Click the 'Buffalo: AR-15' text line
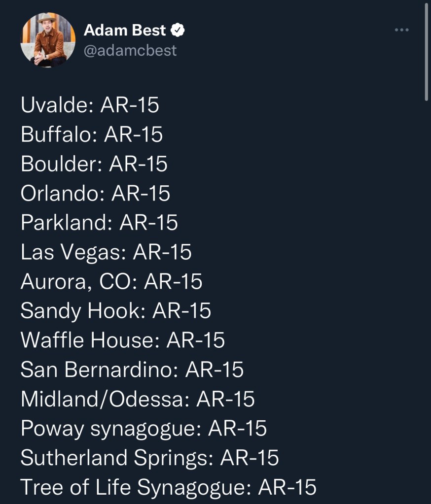This screenshot has width=431, height=504. [x=92, y=134]
